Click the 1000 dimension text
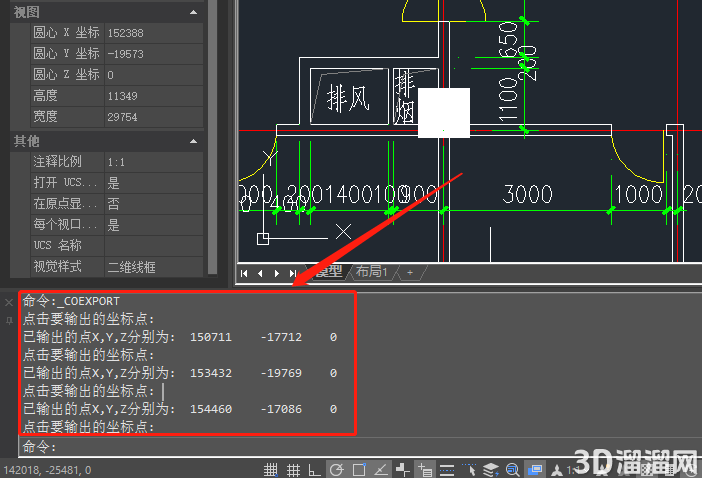702x478 pixels. click(x=638, y=195)
